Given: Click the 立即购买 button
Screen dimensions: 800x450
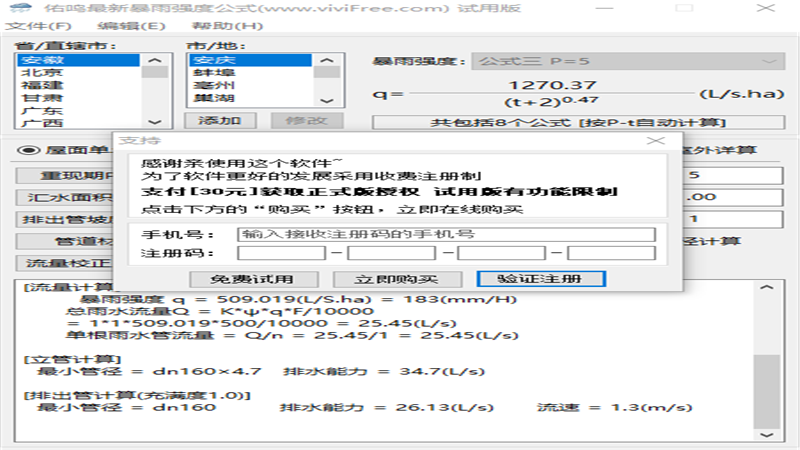Looking at the screenshot, I should (397, 279).
